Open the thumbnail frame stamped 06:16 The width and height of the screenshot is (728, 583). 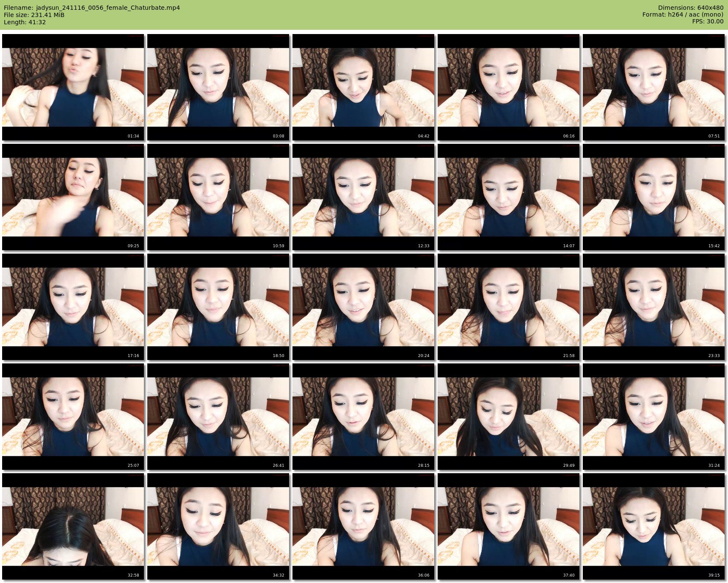click(509, 87)
